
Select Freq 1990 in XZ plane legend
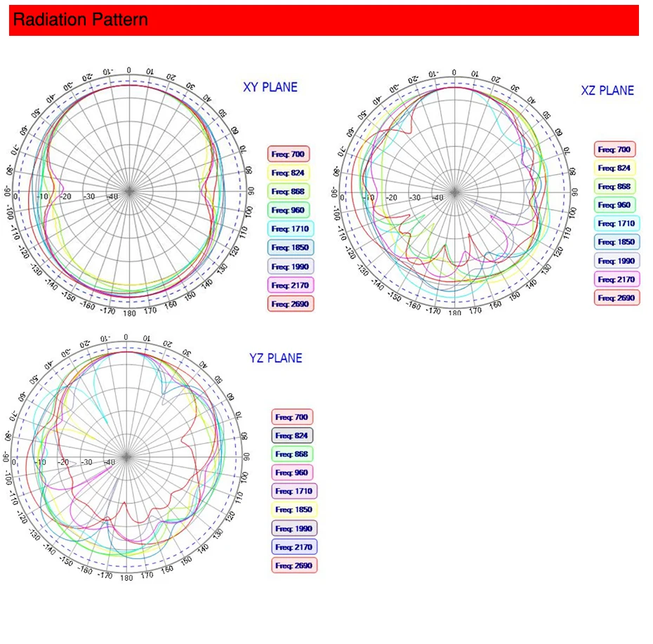[616, 261]
